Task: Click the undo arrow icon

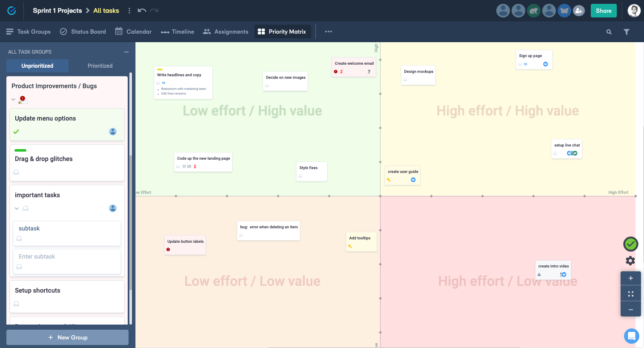Action: click(x=142, y=11)
